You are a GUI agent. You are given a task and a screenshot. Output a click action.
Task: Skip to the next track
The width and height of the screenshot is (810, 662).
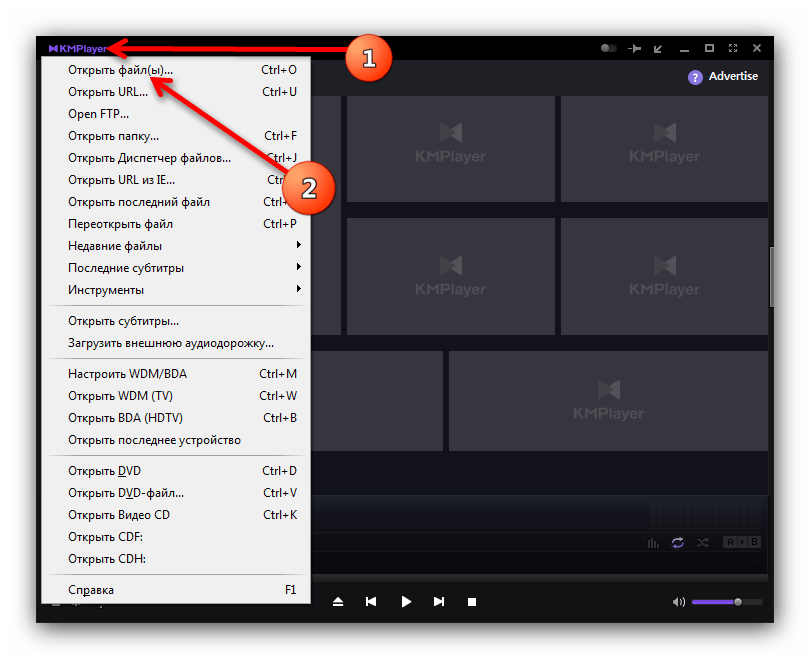(439, 602)
